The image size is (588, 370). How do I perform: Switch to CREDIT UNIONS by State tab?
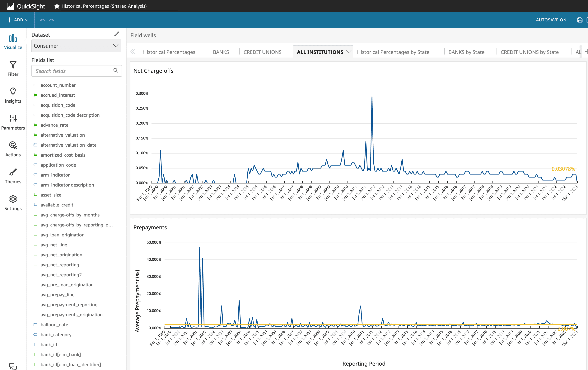point(530,52)
